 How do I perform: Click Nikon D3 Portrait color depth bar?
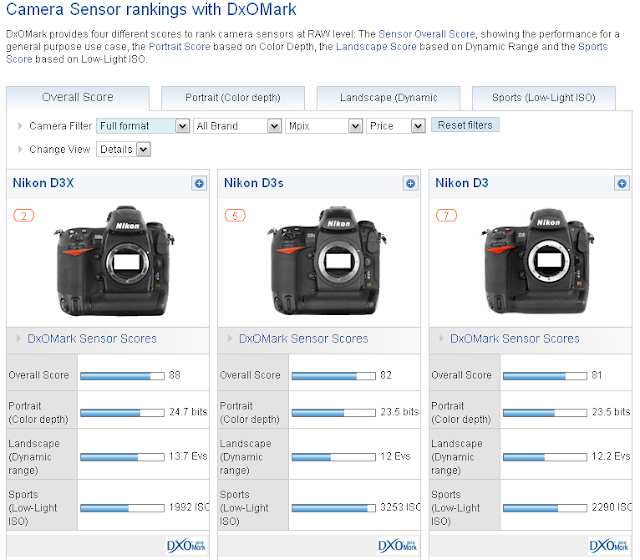[545, 413]
